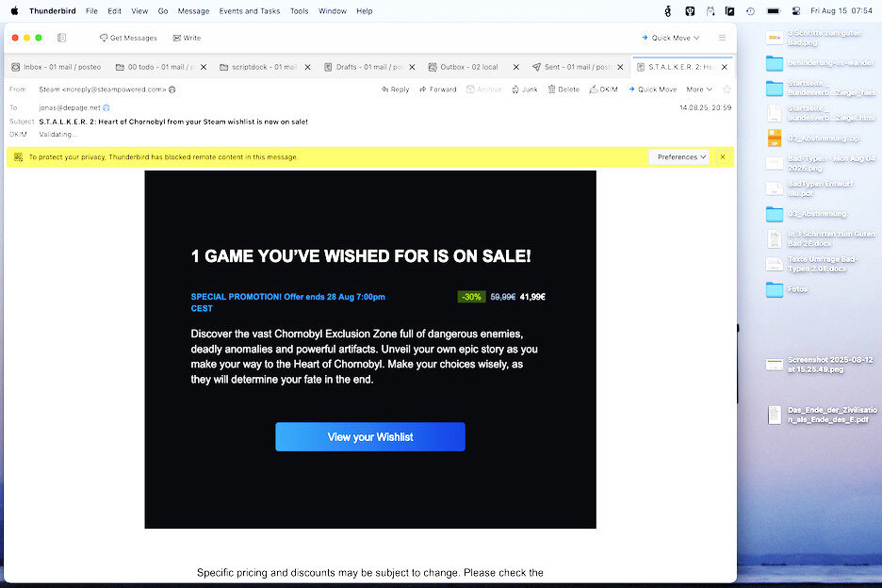Select the Texte Umfrage Bad-Typen 2.0E.docx file

point(813,264)
